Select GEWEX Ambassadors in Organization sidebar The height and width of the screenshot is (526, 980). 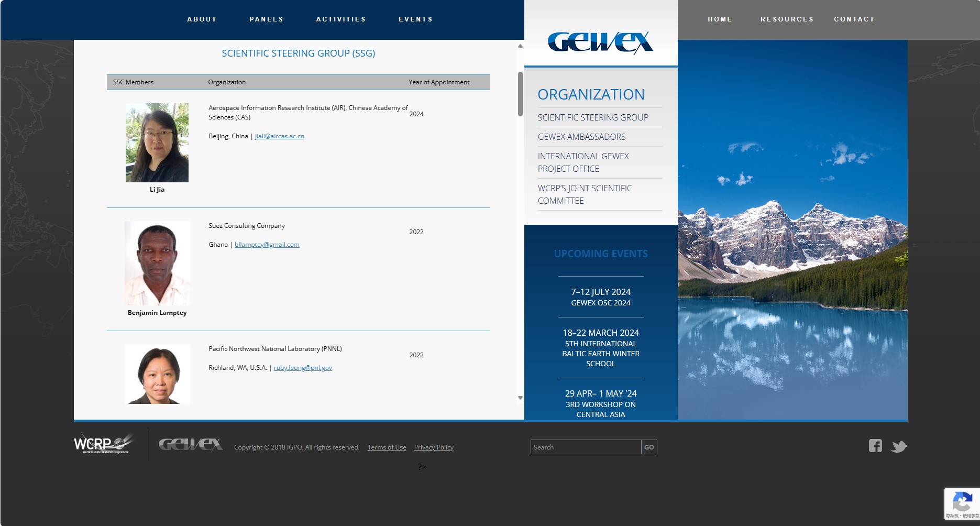(581, 137)
